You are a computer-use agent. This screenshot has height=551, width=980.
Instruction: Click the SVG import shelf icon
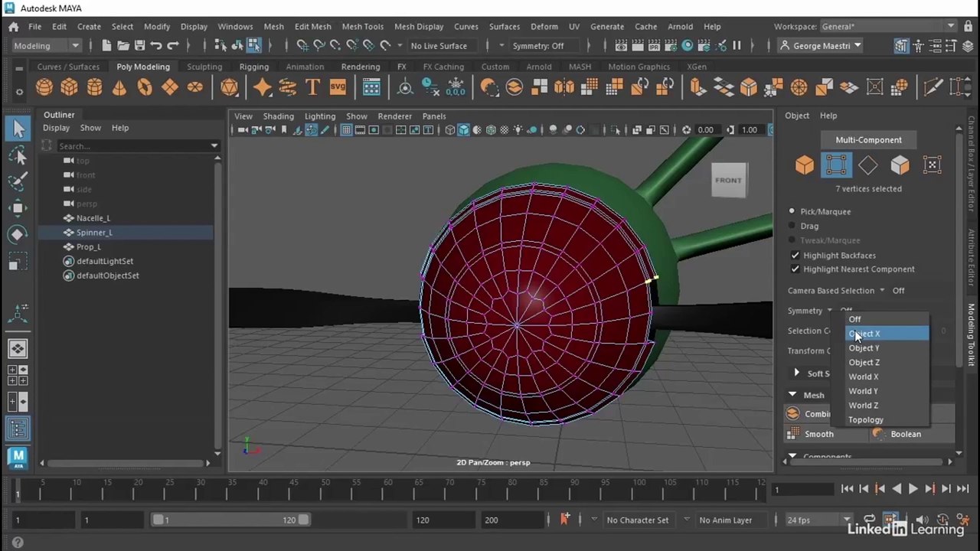click(338, 87)
